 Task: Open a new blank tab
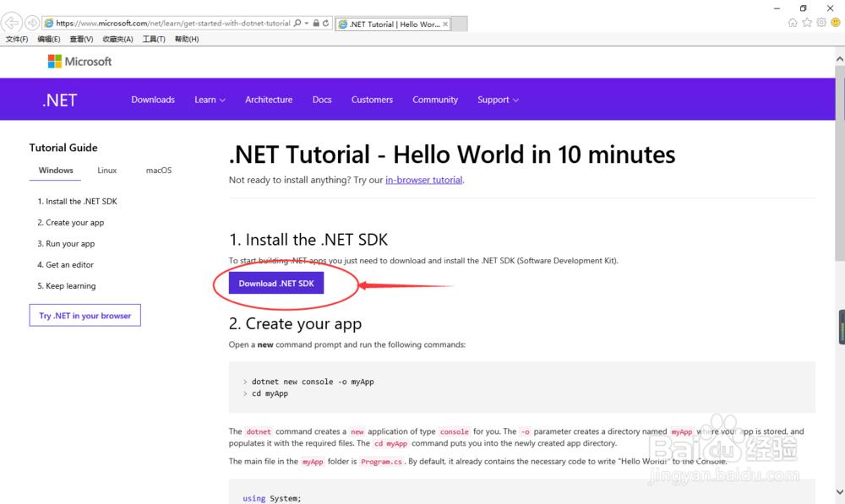[459, 24]
